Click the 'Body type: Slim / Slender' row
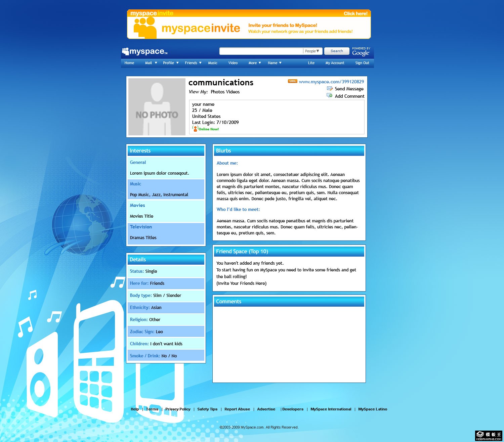The height and width of the screenshot is (442, 504). [166, 296]
